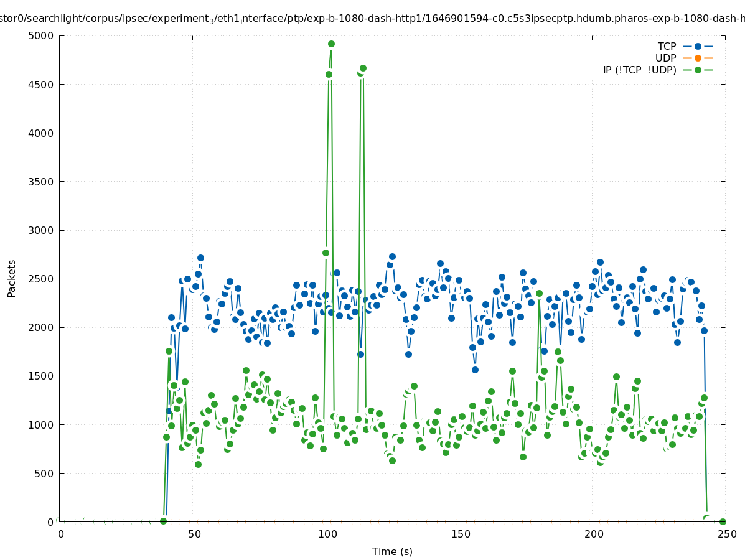Click the 2500 label on the packets axis

[x=41, y=279]
